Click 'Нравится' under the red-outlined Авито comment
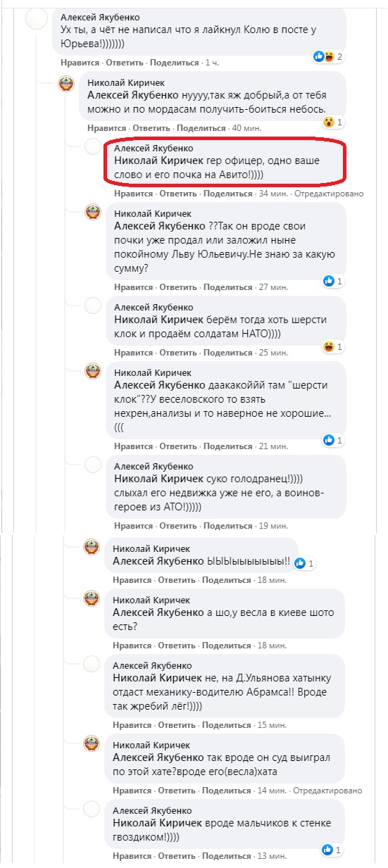 (133, 194)
